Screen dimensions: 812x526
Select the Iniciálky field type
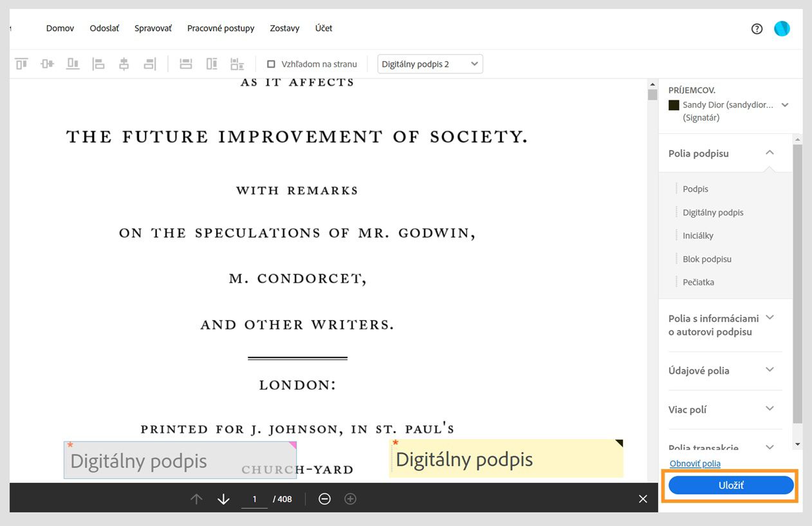click(698, 236)
